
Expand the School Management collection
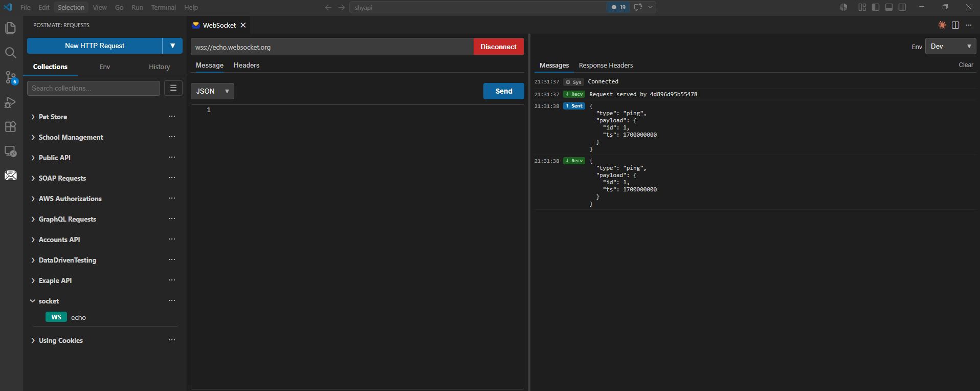pos(33,137)
